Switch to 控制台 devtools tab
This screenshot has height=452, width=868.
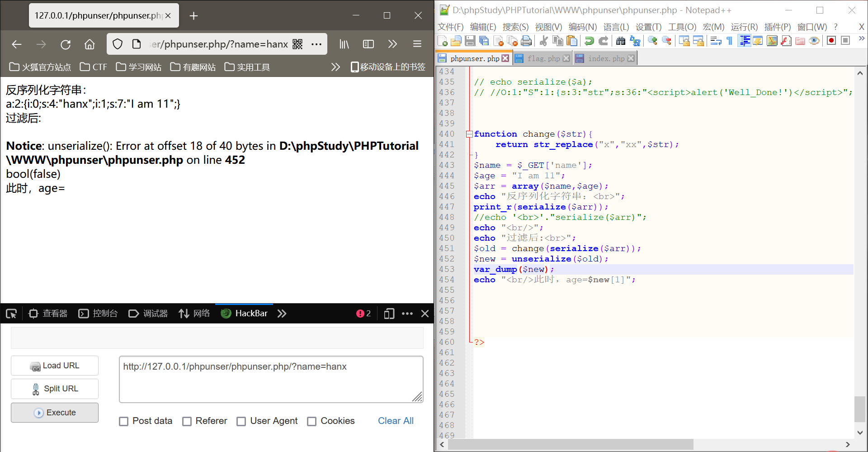pyautogui.click(x=98, y=314)
